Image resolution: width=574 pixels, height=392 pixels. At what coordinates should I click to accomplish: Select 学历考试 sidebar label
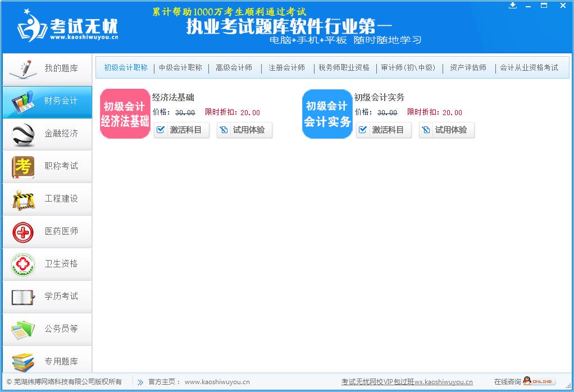61,296
